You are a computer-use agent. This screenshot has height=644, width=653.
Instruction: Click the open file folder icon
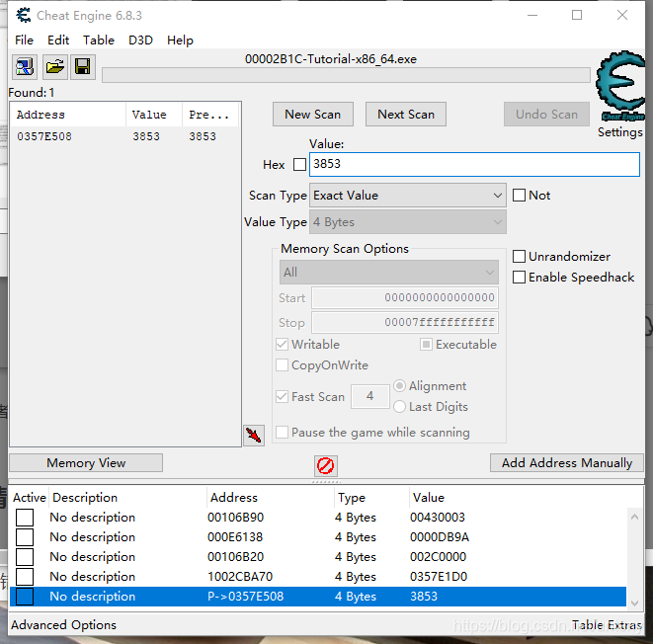click(x=55, y=66)
